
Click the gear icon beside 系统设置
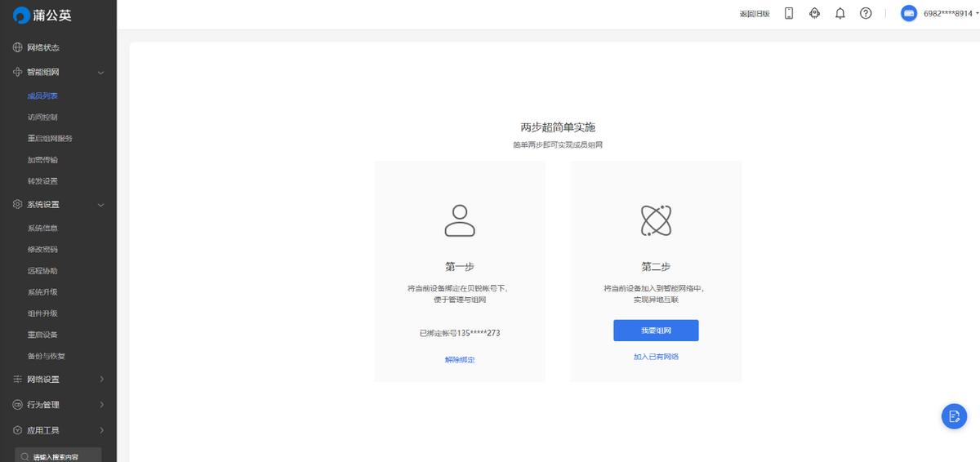[18, 204]
